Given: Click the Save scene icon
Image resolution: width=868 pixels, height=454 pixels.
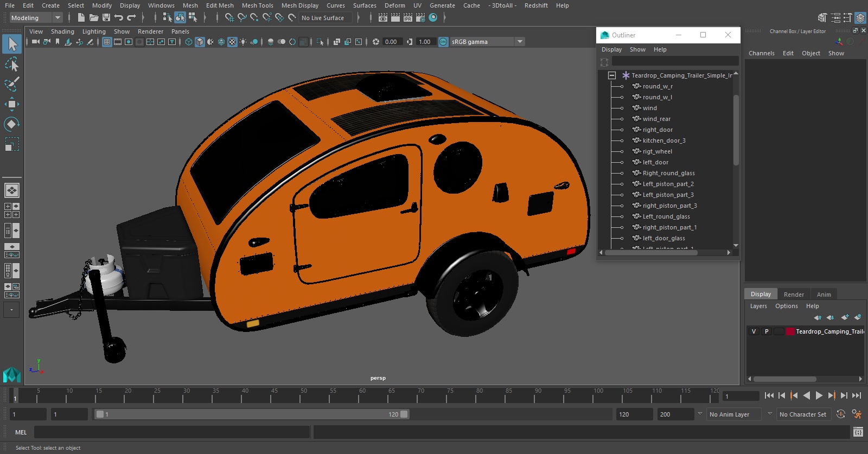Looking at the screenshot, I should pos(106,18).
